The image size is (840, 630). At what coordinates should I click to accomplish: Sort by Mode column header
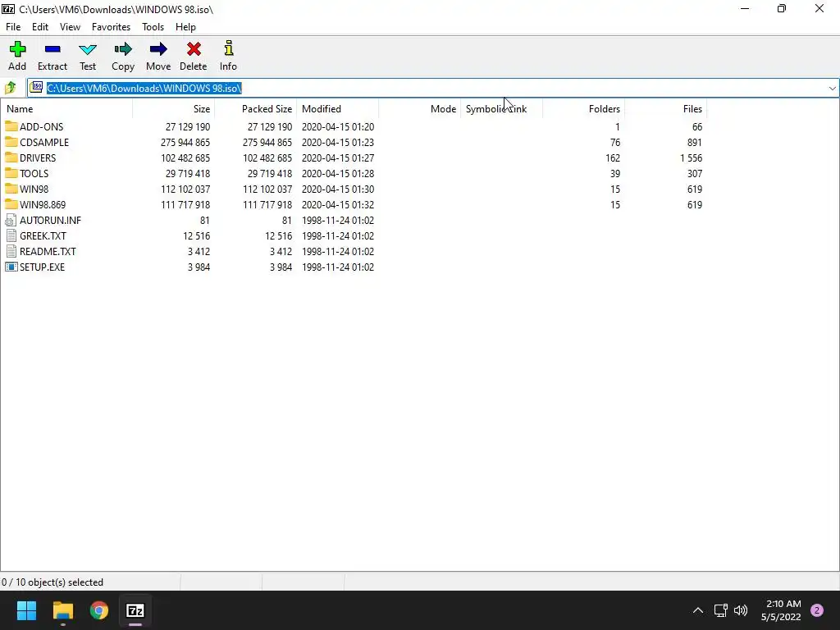419,109
